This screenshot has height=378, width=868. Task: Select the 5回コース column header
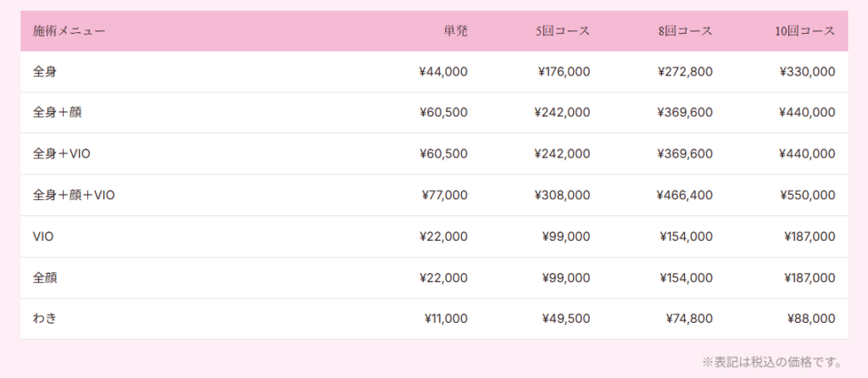pyautogui.click(x=563, y=31)
